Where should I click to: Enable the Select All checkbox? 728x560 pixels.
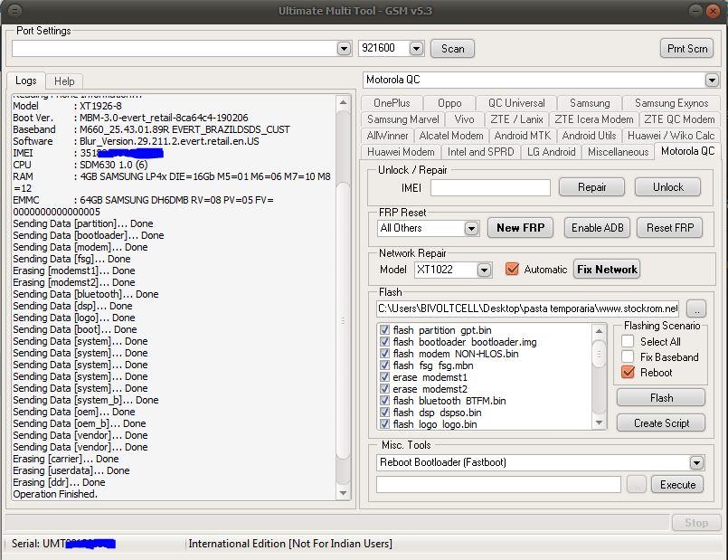[628, 341]
